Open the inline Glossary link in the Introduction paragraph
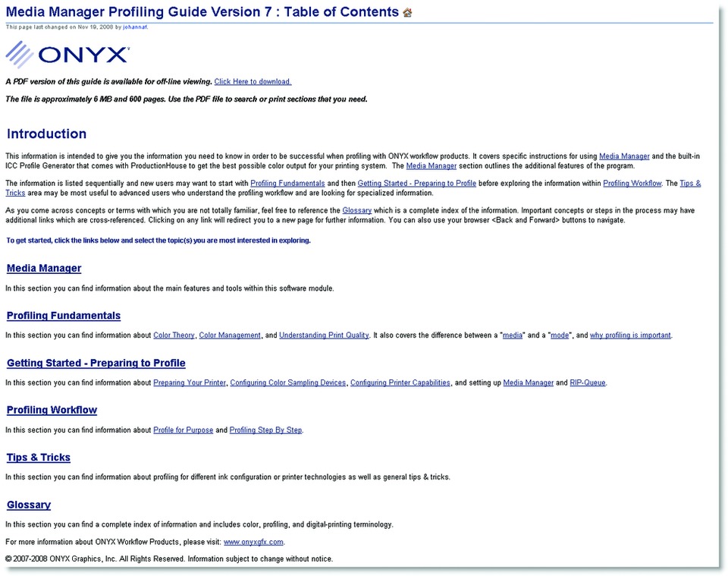This screenshot has width=728, height=576. pyautogui.click(x=357, y=210)
